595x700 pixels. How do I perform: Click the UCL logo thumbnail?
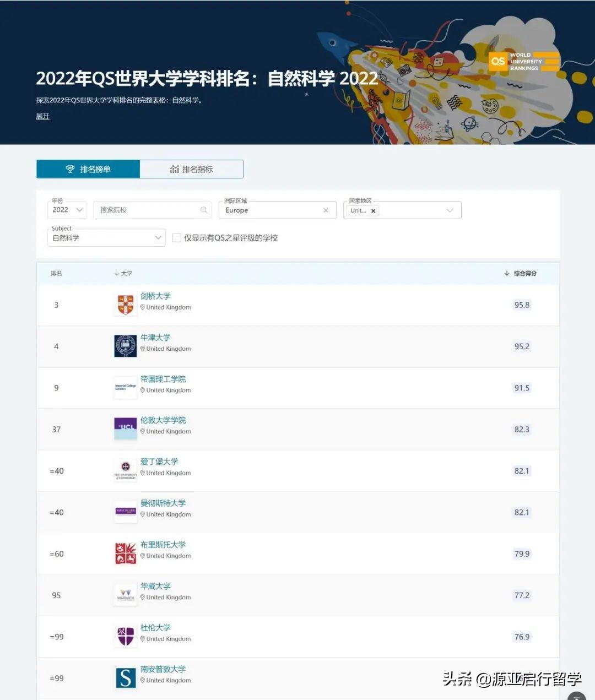pos(125,428)
